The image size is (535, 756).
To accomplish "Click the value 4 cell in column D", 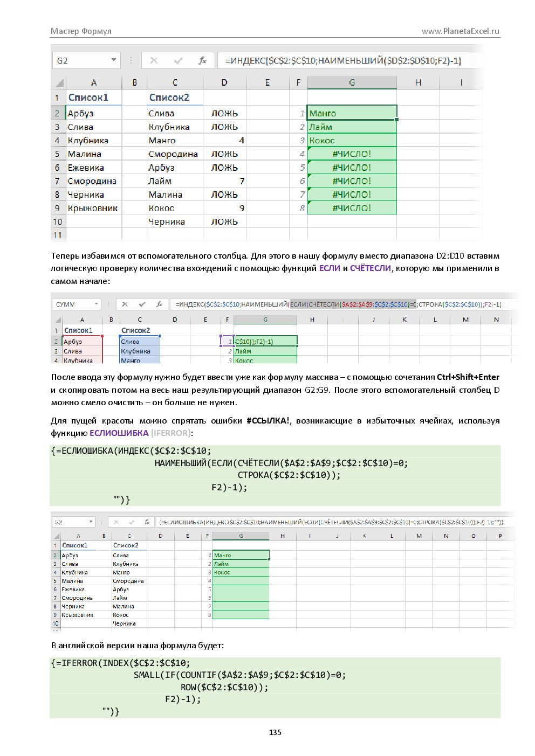I will coord(224,141).
